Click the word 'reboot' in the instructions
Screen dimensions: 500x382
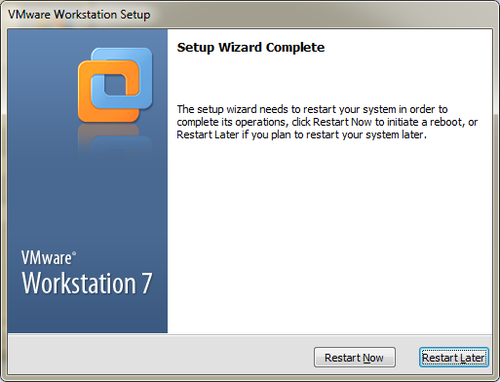[447, 122]
